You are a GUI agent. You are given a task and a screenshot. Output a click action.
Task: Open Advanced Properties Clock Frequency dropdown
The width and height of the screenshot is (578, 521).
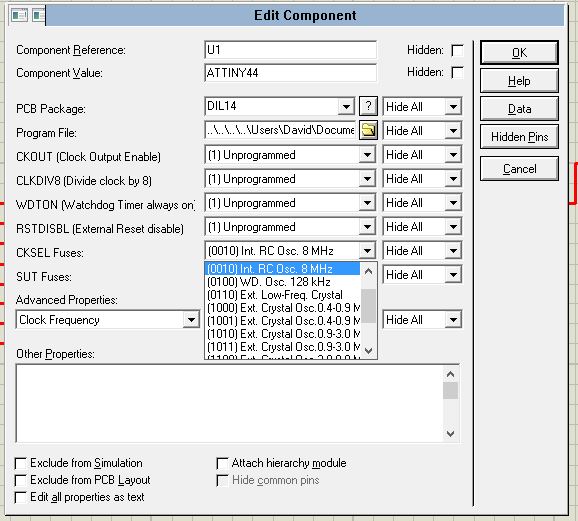click(x=191, y=320)
